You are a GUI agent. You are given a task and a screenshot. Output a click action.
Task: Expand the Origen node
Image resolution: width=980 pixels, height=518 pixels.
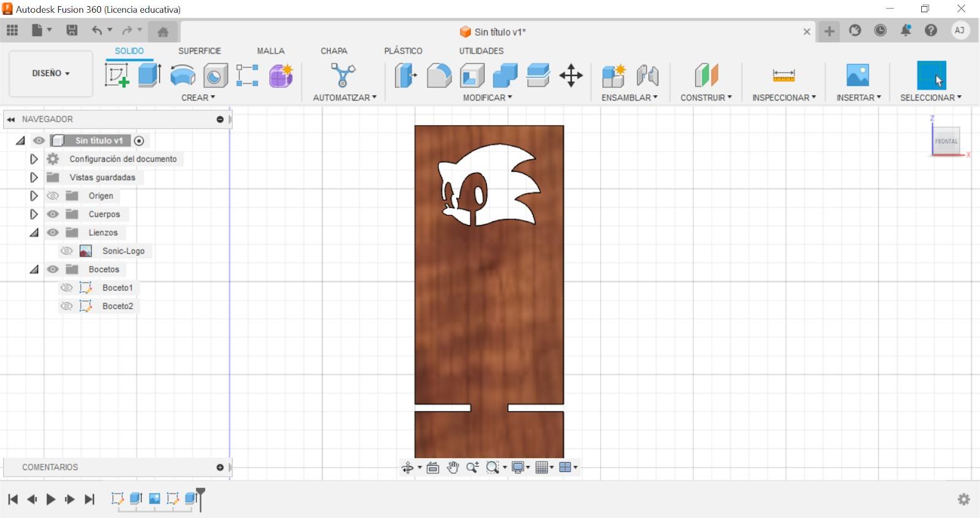[x=34, y=196]
